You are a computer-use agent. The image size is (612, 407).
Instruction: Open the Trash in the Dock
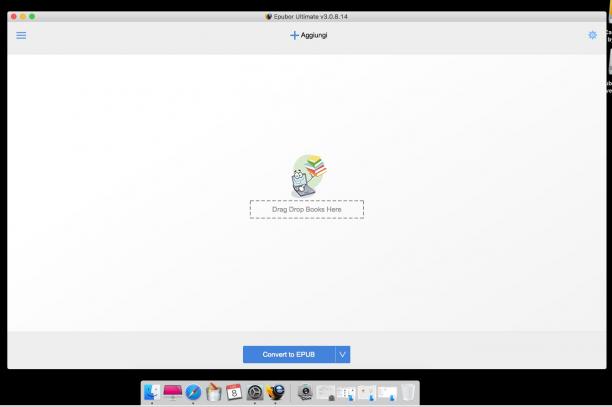pyautogui.click(x=408, y=392)
